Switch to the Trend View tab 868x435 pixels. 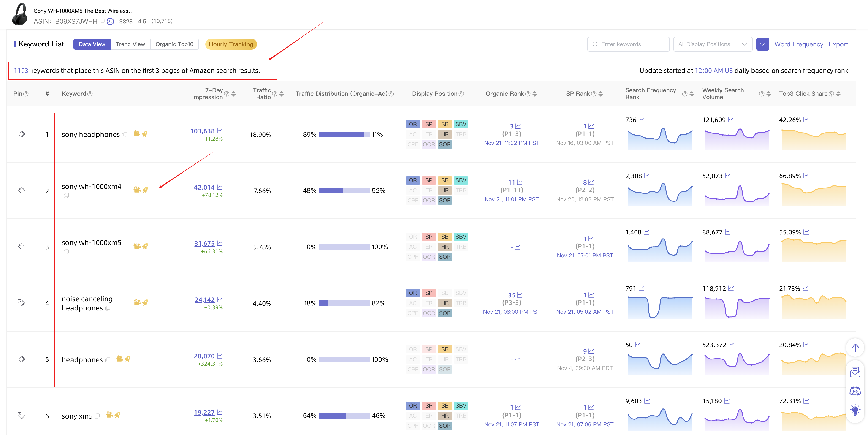click(130, 44)
